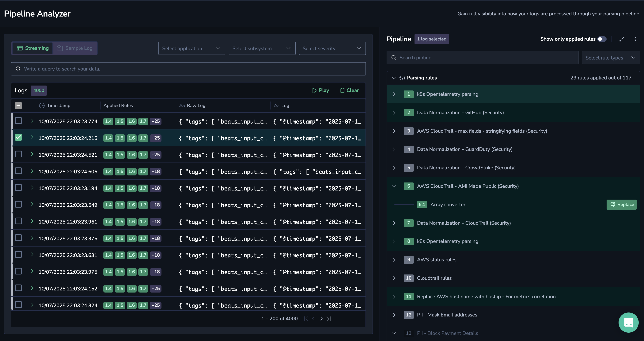
Task: Expand the AWS status rules group
Action: (x=394, y=260)
